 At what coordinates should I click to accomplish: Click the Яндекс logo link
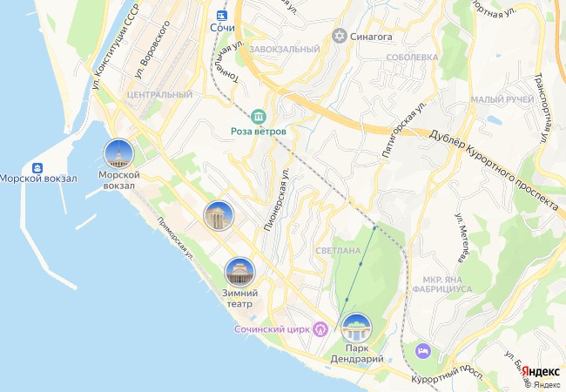pyautogui.click(x=541, y=372)
